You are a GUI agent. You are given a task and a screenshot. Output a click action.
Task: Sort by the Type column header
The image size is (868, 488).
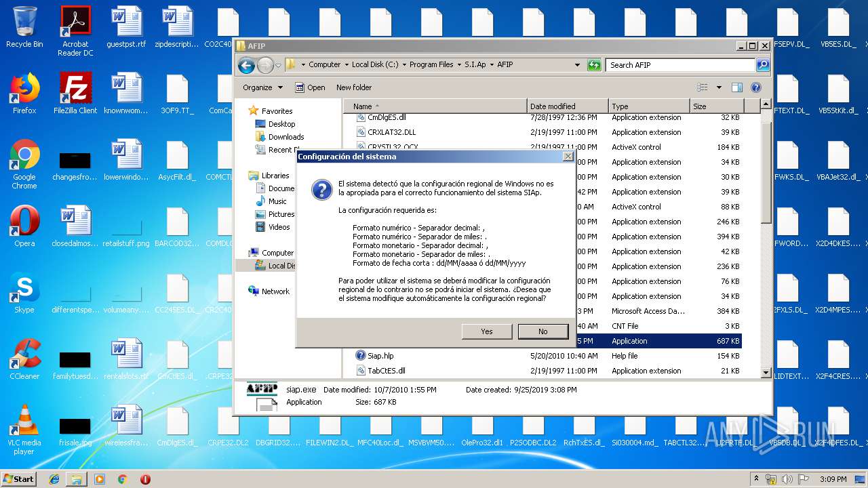click(649, 106)
